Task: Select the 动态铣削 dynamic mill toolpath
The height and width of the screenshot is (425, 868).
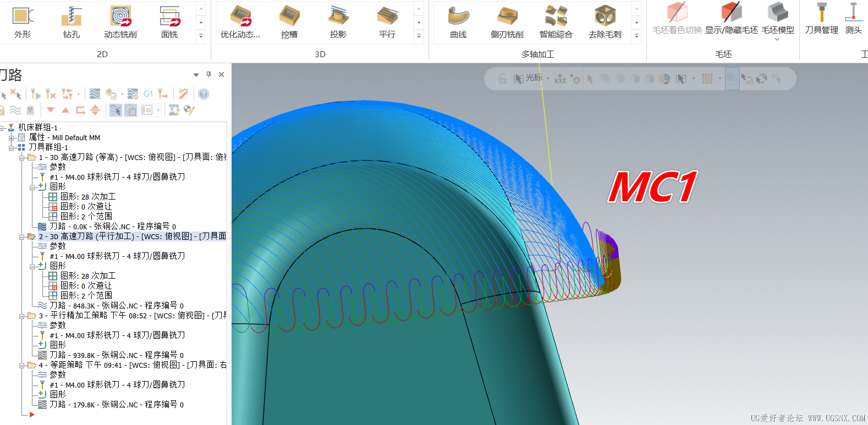Action: (x=120, y=23)
